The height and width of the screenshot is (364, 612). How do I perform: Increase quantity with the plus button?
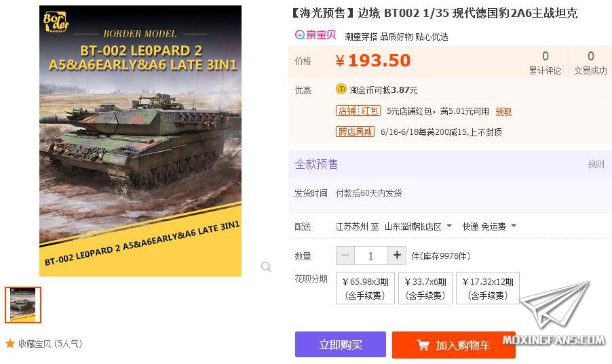click(x=397, y=256)
